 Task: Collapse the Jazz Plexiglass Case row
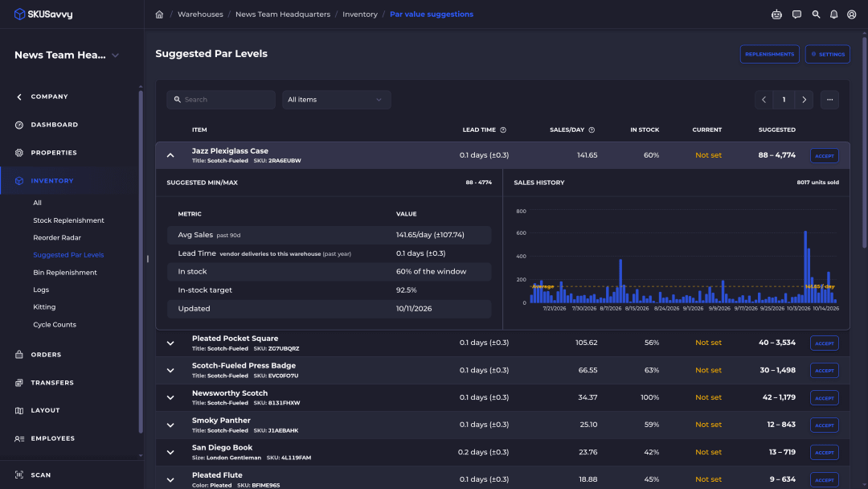click(x=170, y=155)
